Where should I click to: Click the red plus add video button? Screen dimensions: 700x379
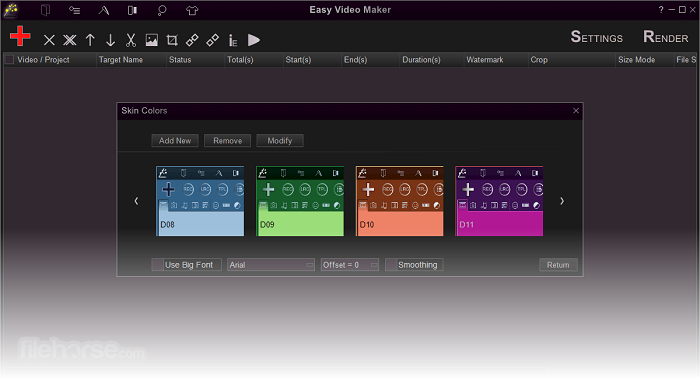20,36
